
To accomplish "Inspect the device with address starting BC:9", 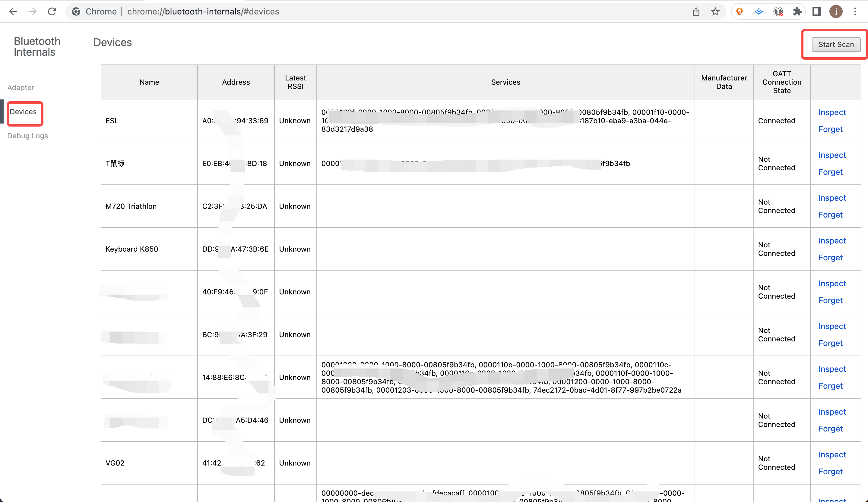I will (x=832, y=326).
